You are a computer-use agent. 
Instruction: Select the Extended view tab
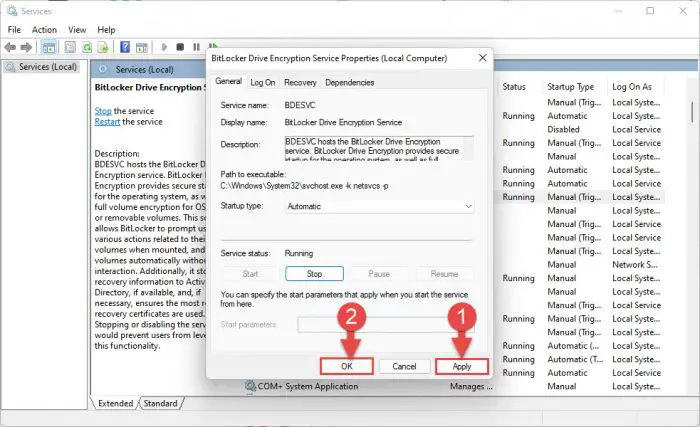tap(115, 403)
